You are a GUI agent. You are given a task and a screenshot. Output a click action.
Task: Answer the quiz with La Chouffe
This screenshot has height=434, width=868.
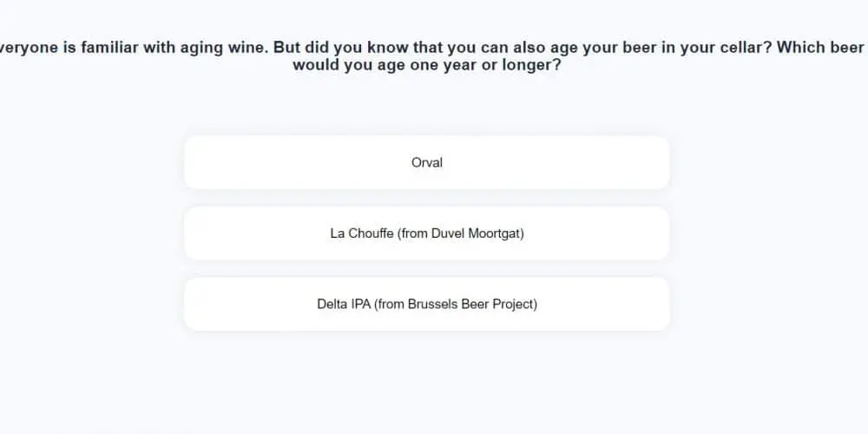click(x=427, y=233)
